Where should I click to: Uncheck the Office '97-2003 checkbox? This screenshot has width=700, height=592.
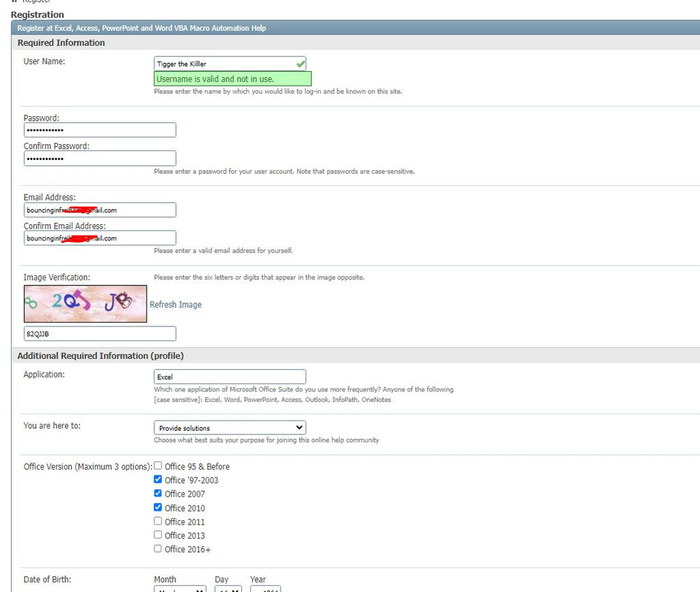pos(158,480)
